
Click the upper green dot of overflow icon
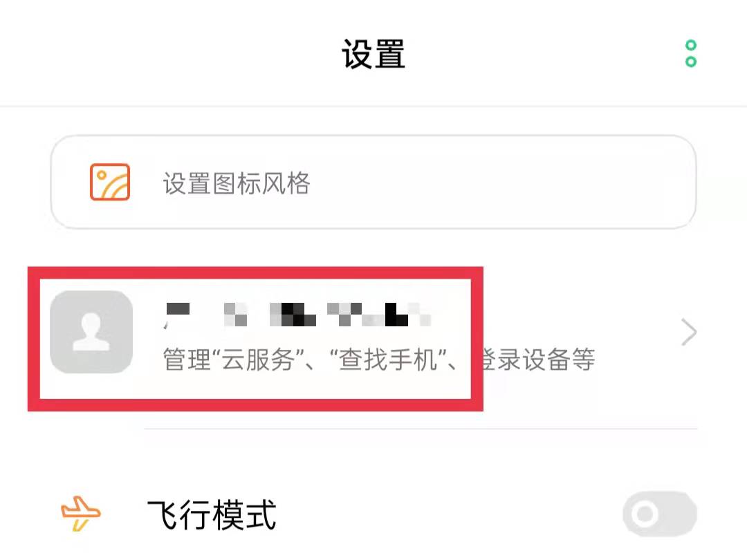pyautogui.click(x=691, y=46)
